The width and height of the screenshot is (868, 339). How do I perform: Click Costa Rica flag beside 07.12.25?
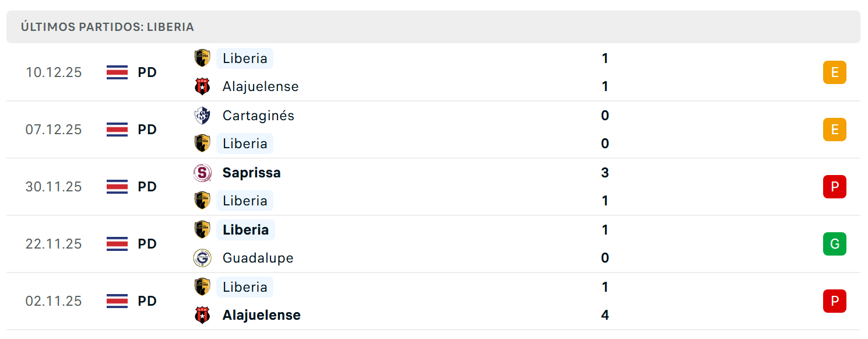point(117,130)
